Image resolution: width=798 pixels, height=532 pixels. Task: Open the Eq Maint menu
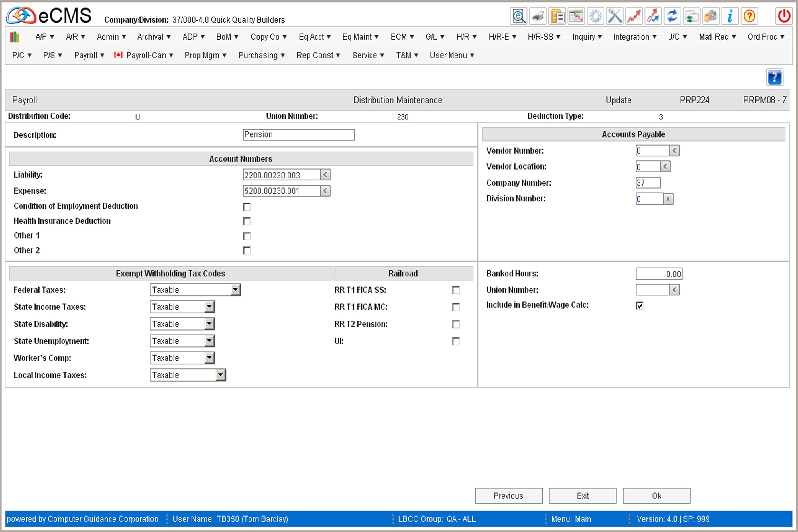click(360, 37)
